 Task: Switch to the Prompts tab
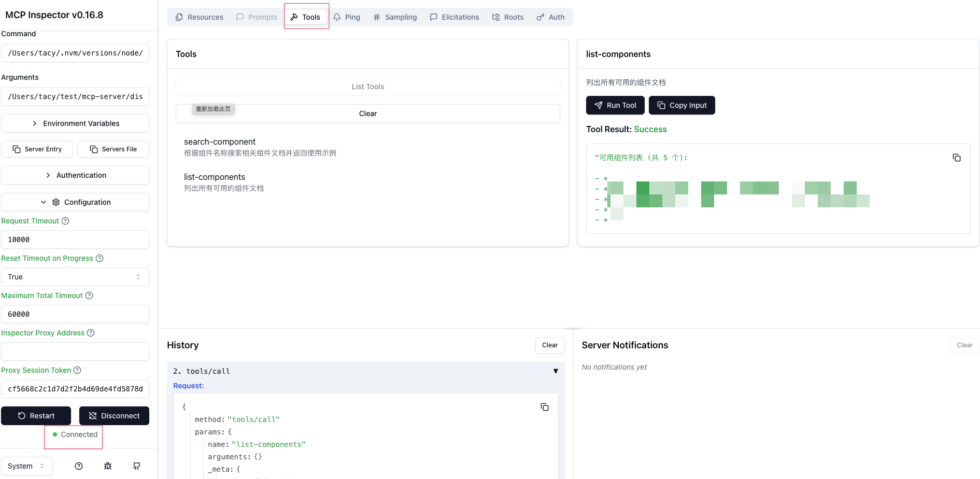257,17
